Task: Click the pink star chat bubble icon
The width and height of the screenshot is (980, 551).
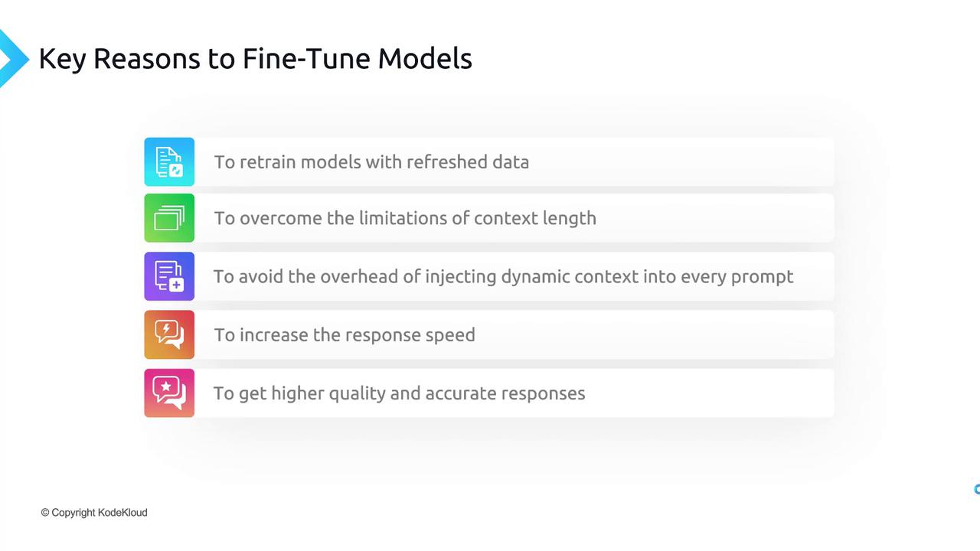Action: (x=169, y=393)
